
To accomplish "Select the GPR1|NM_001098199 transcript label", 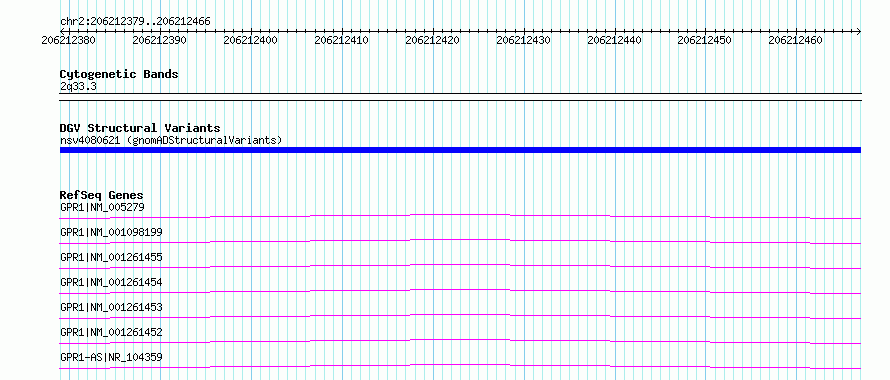I will point(111,232).
